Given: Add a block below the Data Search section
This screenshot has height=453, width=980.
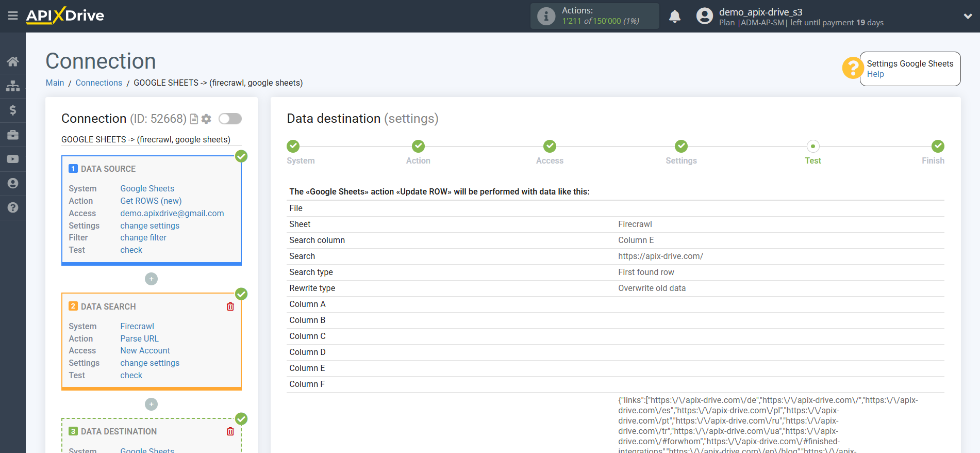Looking at the screenshot, I should pyautogui.click(x=151, y=405).
